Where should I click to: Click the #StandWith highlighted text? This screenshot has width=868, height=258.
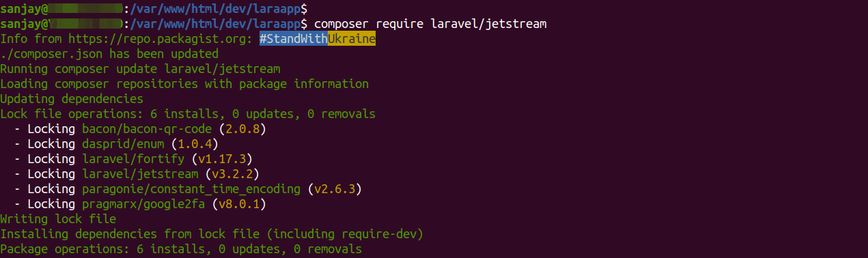294,38
